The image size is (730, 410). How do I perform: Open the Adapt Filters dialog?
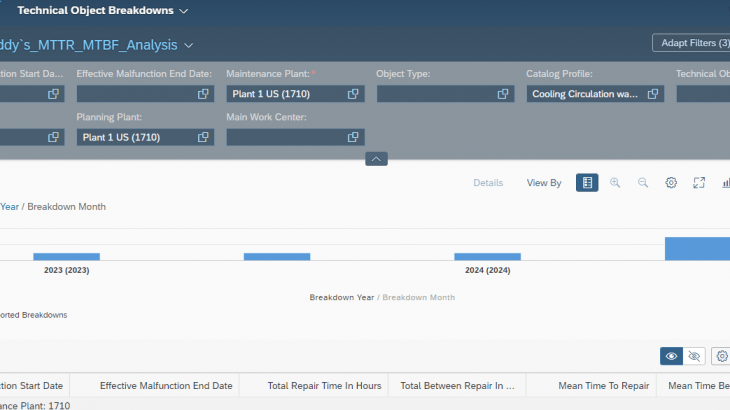691,43
